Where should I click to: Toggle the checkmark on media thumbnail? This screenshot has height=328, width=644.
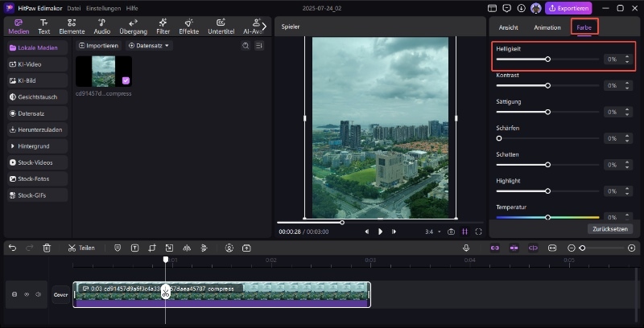point(126,80)
